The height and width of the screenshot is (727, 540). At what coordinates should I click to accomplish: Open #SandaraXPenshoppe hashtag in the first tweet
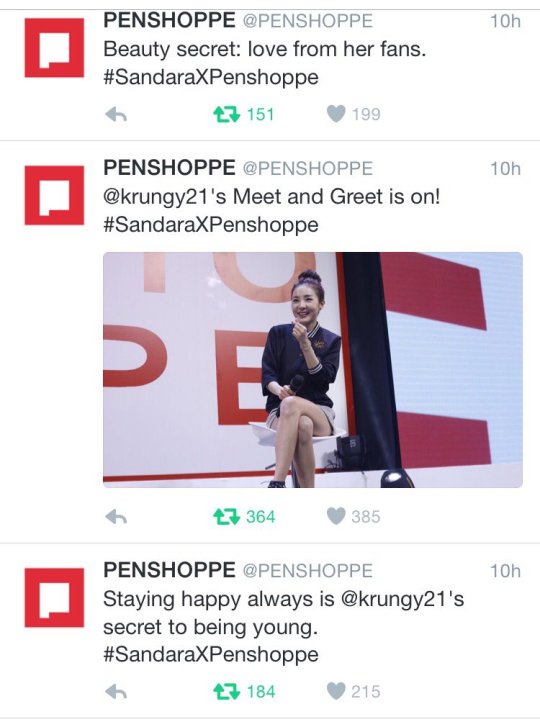(x=211, y=77)
